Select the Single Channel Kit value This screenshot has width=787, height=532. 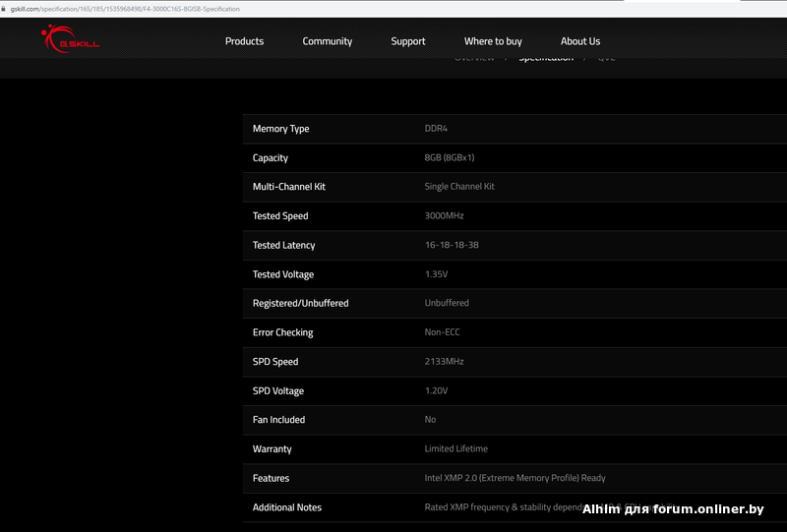[459, 187]
